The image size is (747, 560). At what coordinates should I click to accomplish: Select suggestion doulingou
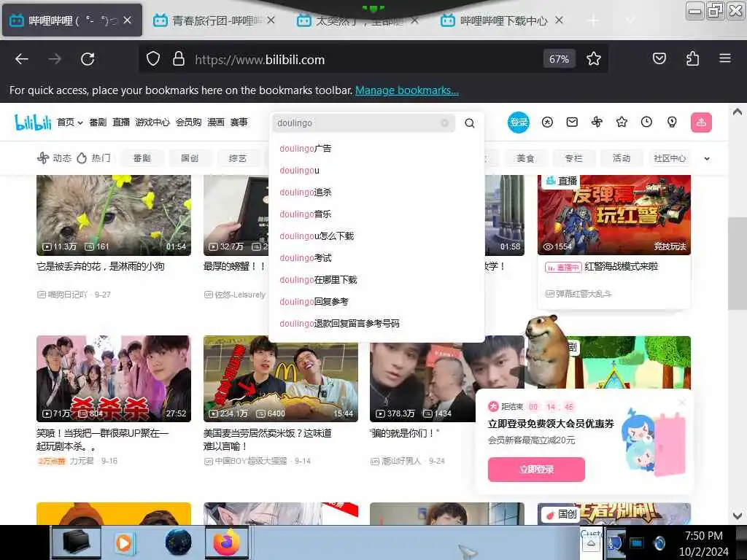(x=299, y=171)
